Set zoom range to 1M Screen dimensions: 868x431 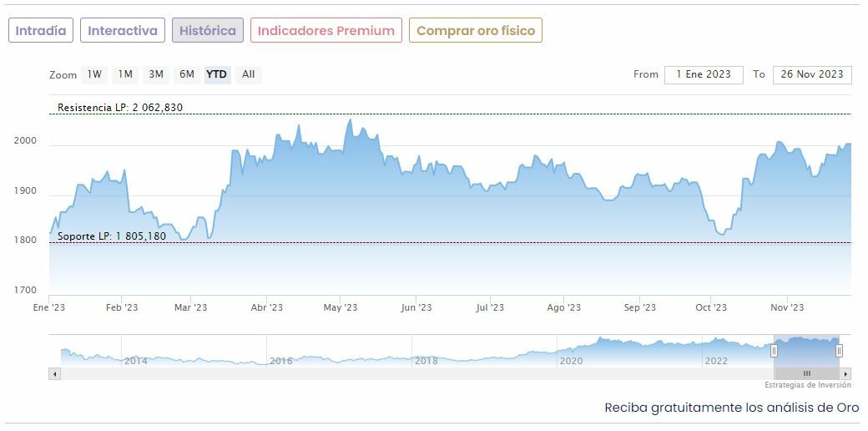[125, 74]
